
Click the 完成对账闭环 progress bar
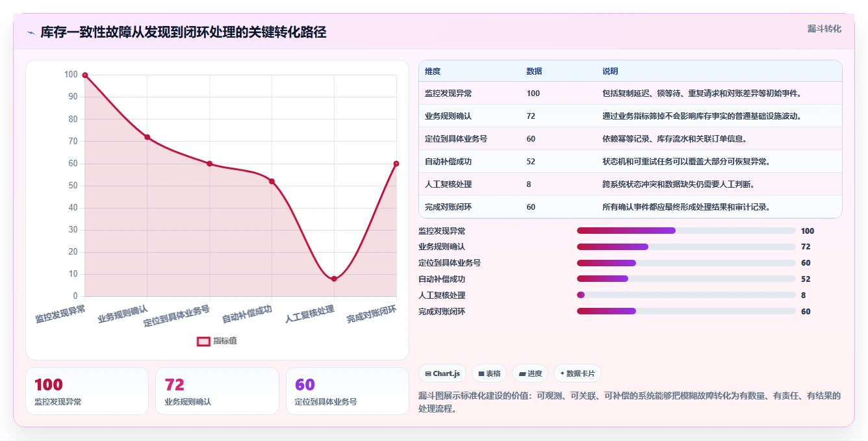[686, 311]
